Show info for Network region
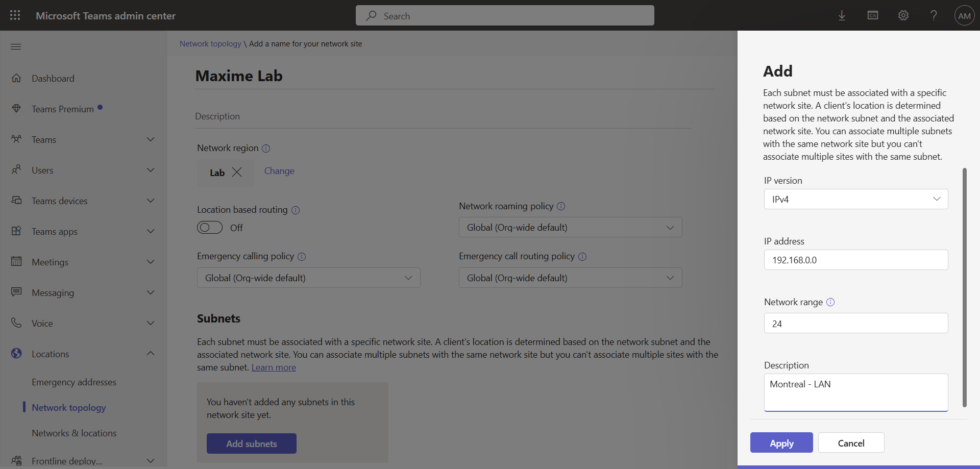Viewport: 980px width, 469px height. tap(266, 149)
